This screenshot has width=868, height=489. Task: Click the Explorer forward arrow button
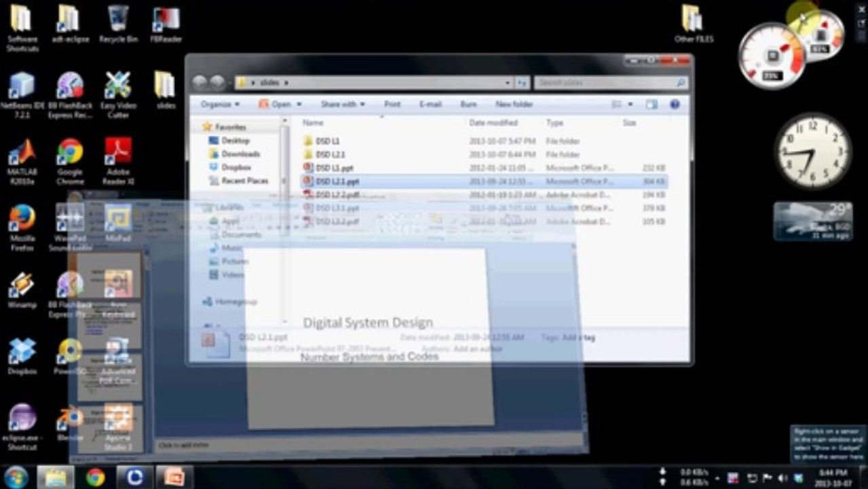pyautogui.click(x=217, y=82)
